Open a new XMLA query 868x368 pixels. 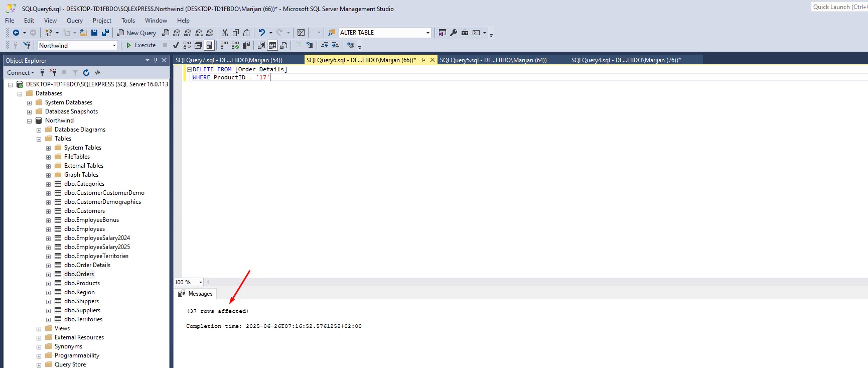click(x=199, y=33)
